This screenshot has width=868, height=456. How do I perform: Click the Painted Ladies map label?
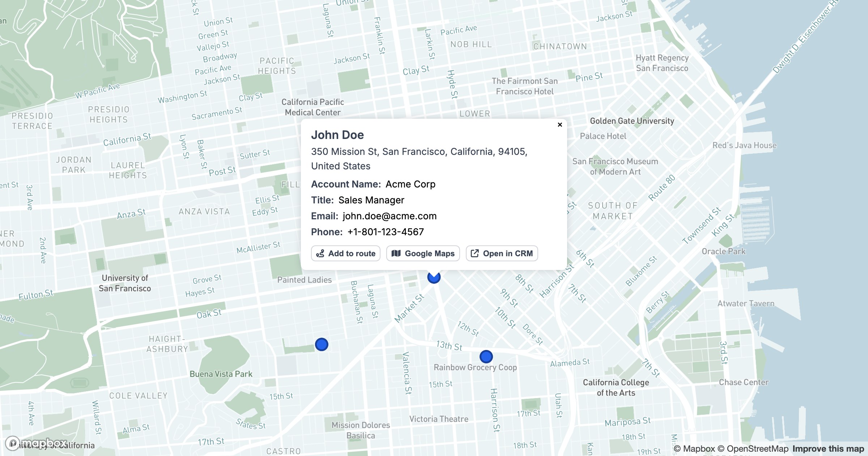[304, 280]
